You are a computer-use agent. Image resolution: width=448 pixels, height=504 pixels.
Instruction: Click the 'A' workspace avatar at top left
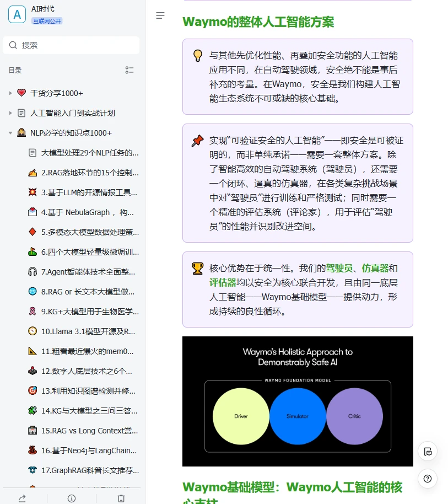tap(17, 14)
